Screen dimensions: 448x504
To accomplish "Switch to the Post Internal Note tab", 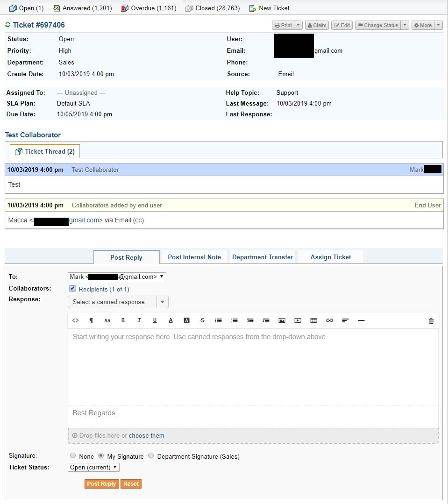I will pos(194,257).
